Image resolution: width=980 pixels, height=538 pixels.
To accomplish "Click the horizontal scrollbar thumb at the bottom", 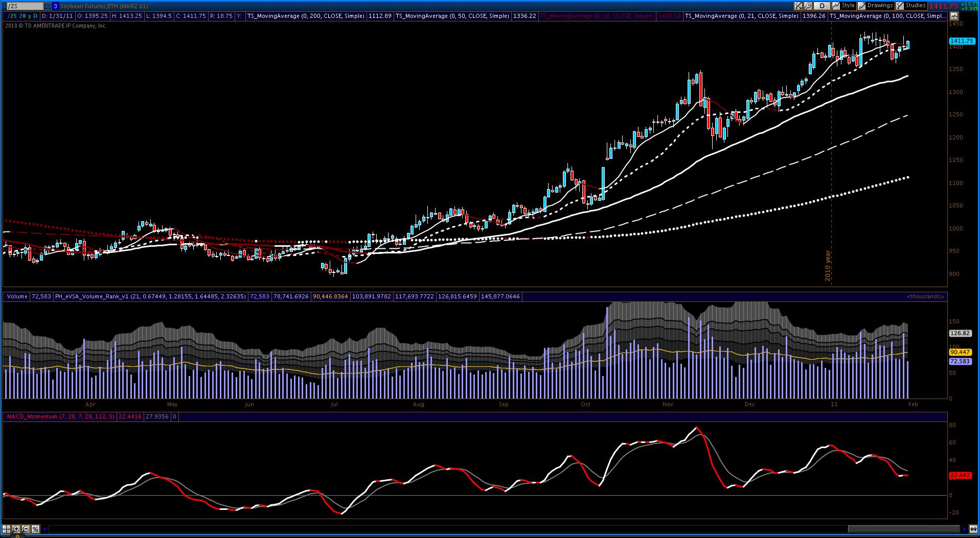I will [x=904, y=529].
